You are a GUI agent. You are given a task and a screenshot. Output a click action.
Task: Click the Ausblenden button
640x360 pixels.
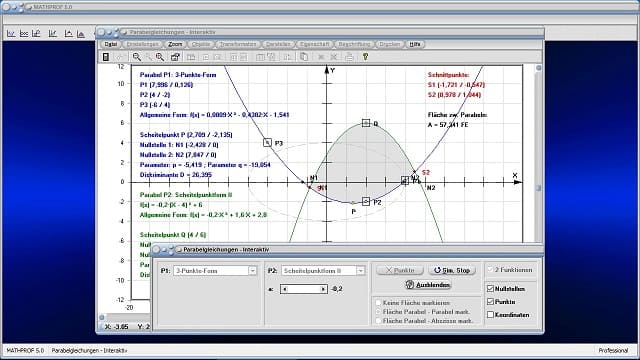pyautogui.click(x=428, y=285)
